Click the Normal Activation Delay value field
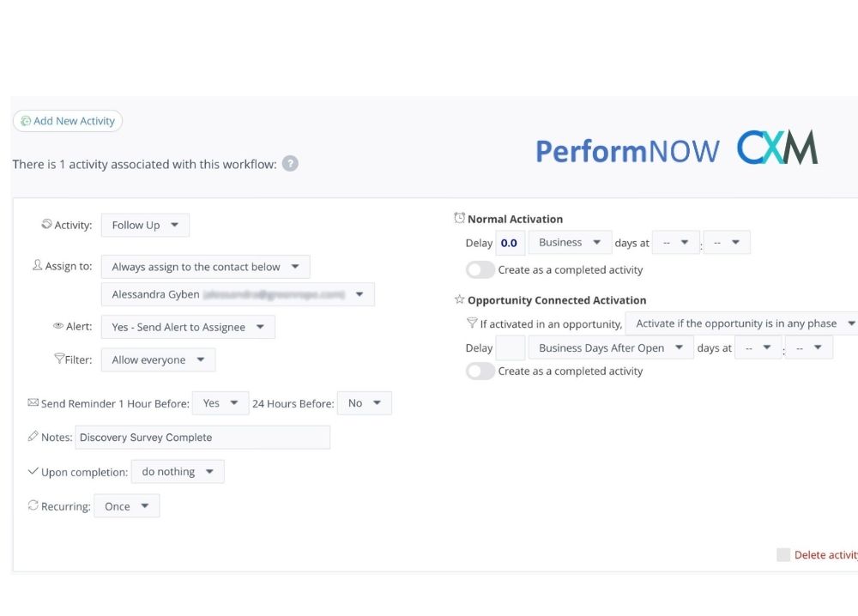 click(x=510, y=243)
